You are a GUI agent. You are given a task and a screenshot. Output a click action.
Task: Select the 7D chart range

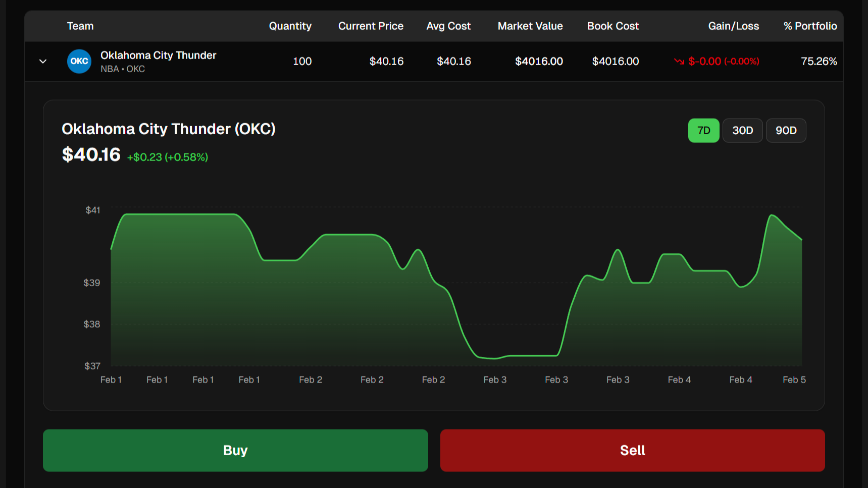703,131
